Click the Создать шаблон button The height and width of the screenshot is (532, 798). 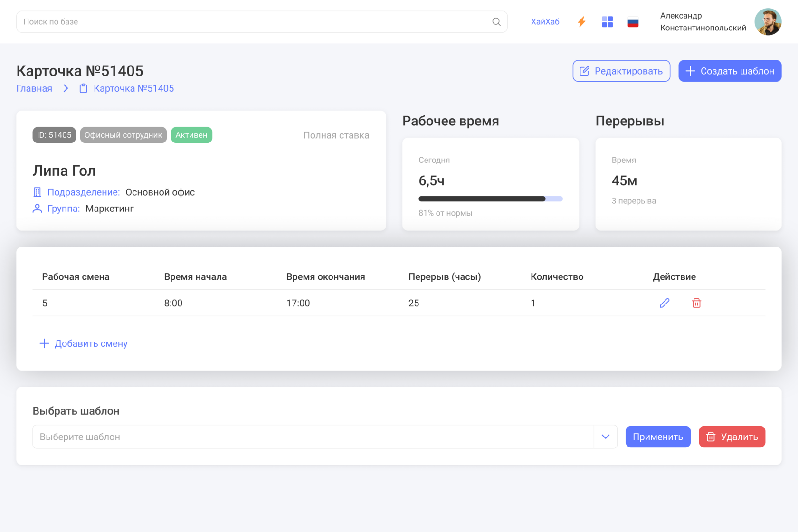(730, 71)
